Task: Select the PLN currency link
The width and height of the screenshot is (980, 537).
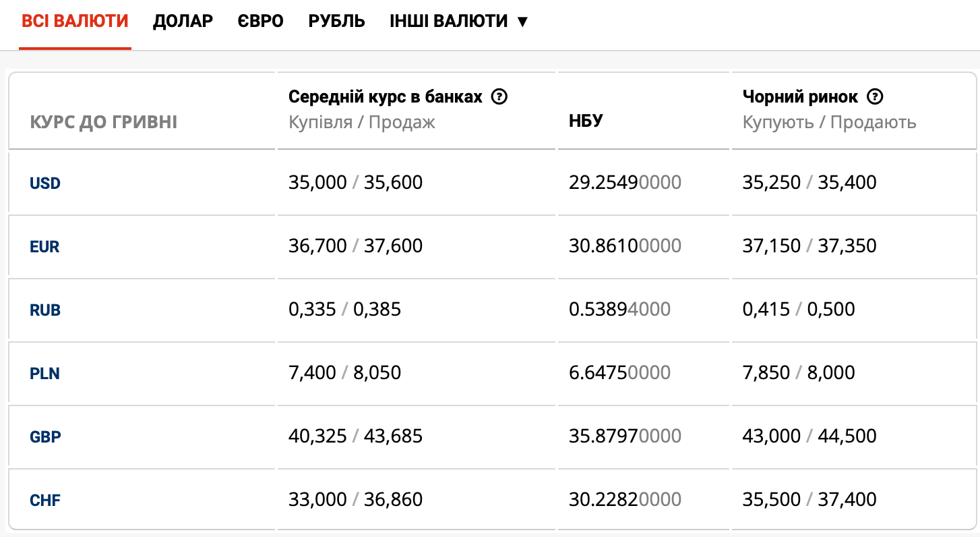Action: 44,373
